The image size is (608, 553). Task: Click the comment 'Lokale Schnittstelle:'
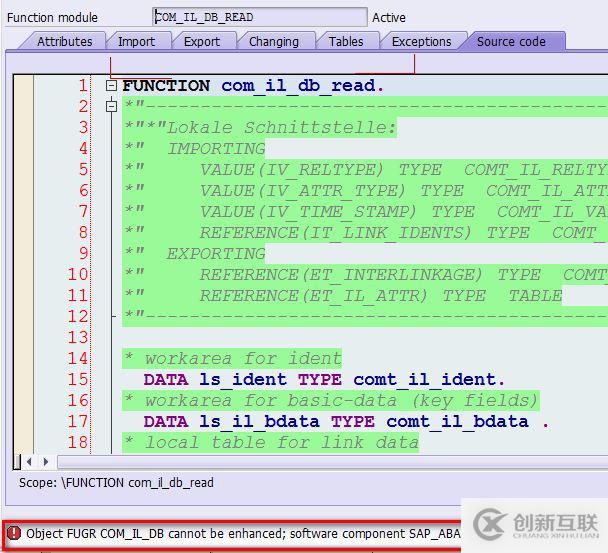click(281, 128)
